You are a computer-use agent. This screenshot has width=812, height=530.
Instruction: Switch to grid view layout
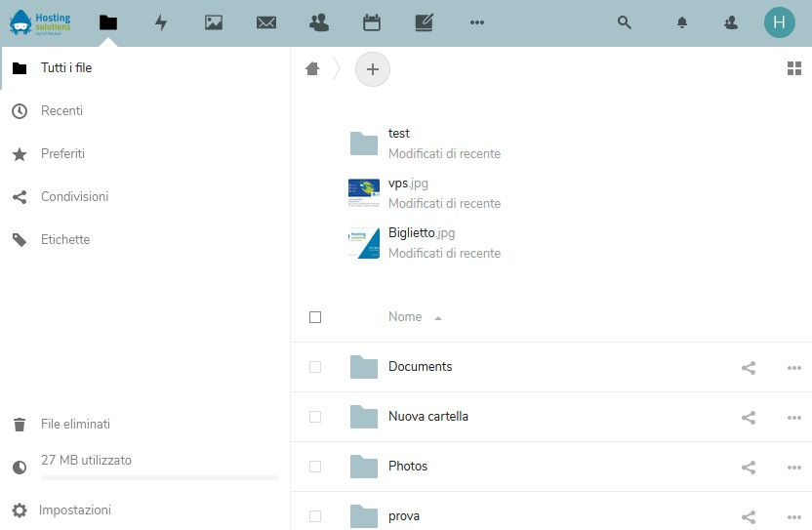(x=793, y=68)
